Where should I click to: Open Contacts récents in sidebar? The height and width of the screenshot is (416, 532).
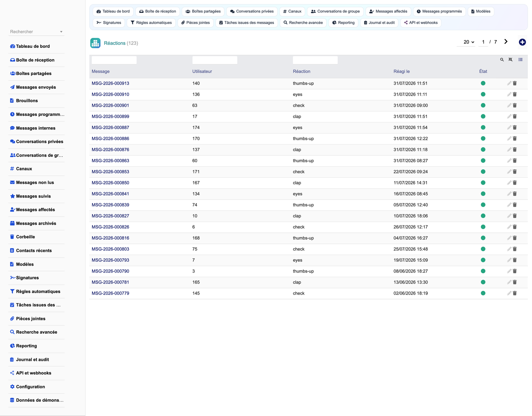pos(36,250)
